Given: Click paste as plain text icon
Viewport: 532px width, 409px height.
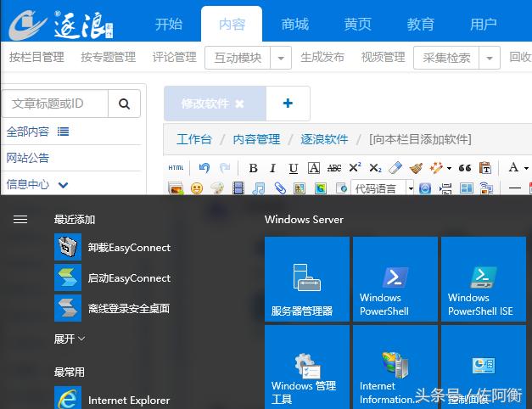Looking at the screenshot, I should tap(485, 168).
